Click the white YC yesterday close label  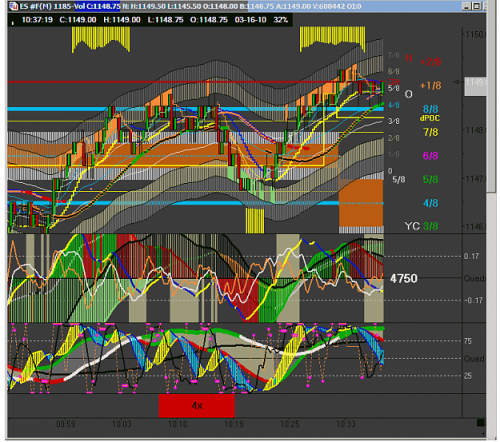pyautogui.click(x=412, y=226)
